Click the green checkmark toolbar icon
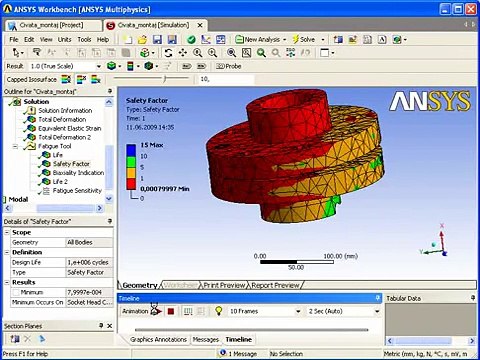The image size is (480, 360). pyautogui.click(x=191, y=40)
